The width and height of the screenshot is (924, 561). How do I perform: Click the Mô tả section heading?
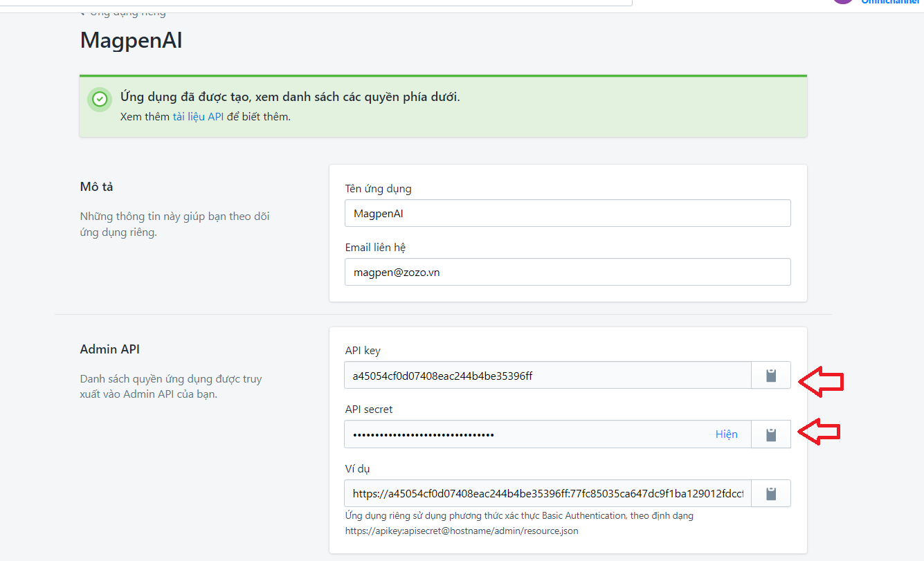(97, 187)
